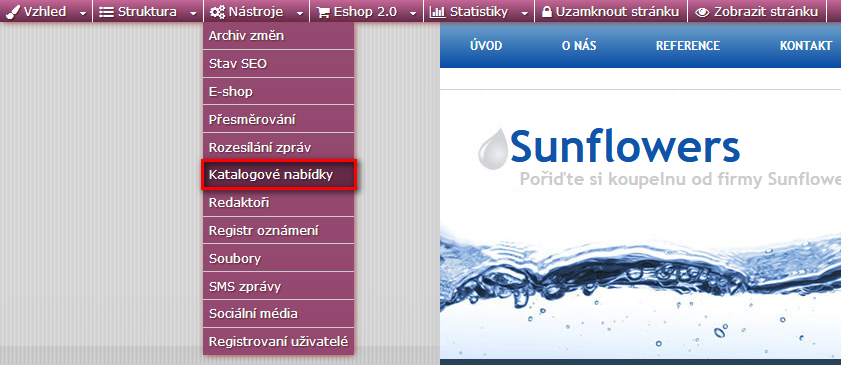Open Registrovaní uživatelé menu entry
Viewport: 841px width, 365px height.
pos(278,341)
